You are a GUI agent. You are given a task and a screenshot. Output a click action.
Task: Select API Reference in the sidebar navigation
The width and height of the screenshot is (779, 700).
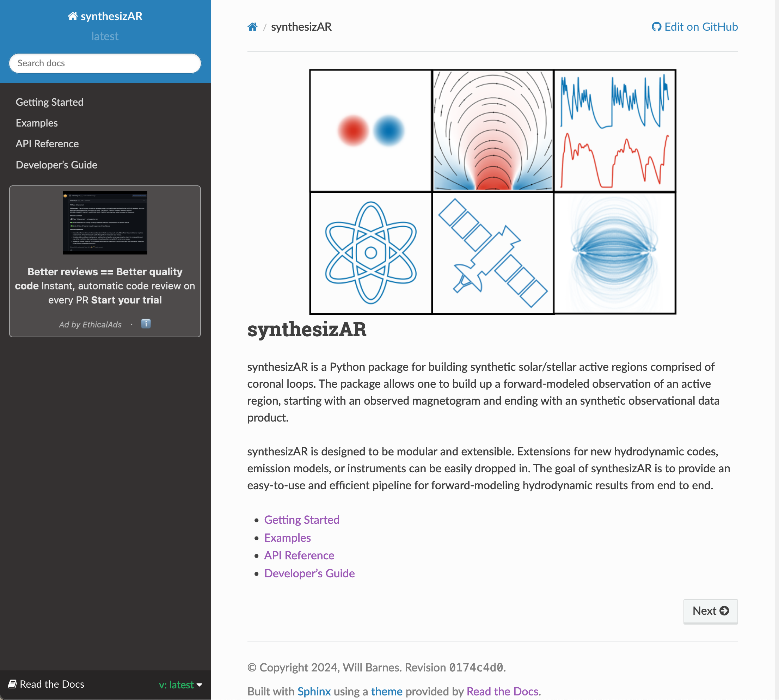click(47, 143)
